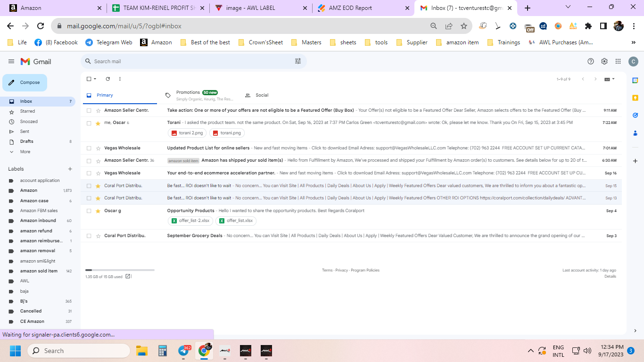The height and width of the screenshot is (362, 644).
Task: Check the September Grocery Deals email checkbox
Action: point(89,236)
